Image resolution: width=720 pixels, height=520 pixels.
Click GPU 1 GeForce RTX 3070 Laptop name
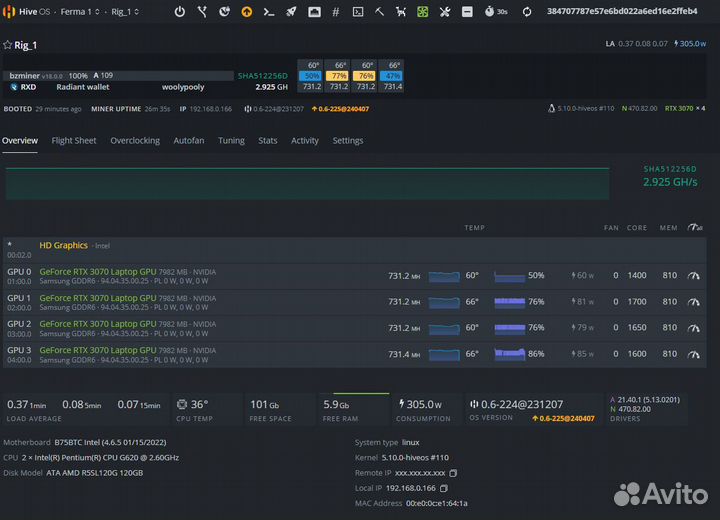97,298
